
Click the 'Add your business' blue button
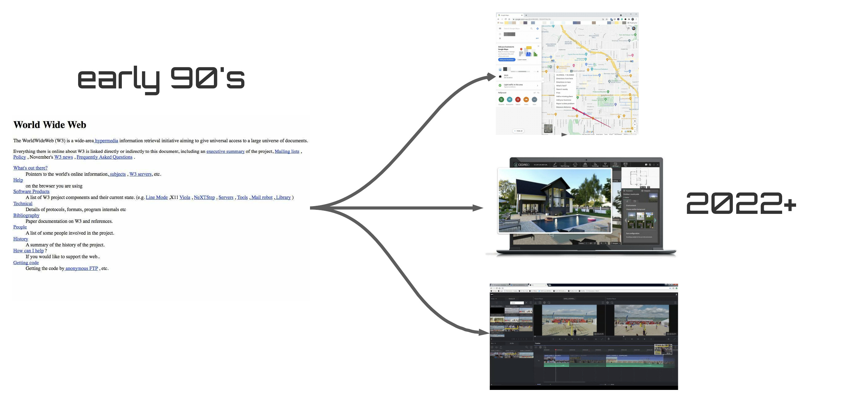[x=507, y=60]
